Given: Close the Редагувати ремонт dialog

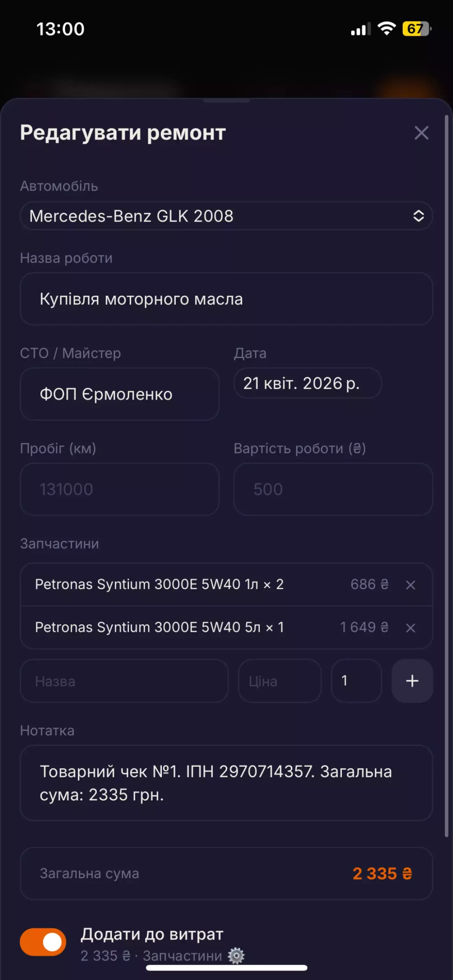Looking at the screenshot, I should 421,133.
